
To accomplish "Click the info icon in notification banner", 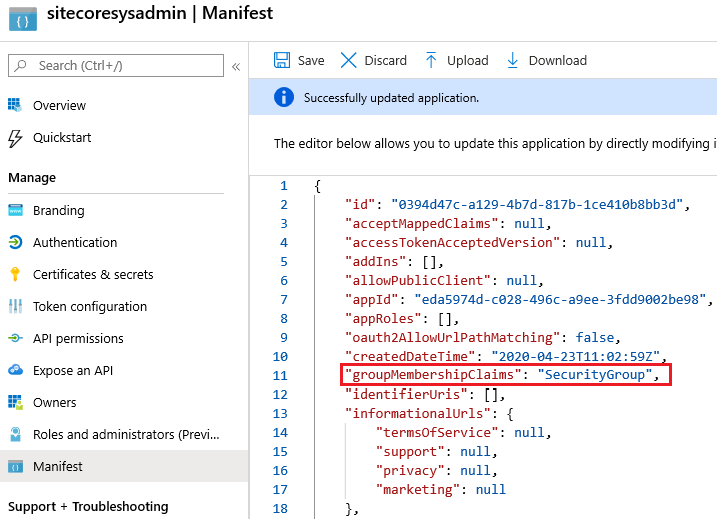I will coord(284,97).
